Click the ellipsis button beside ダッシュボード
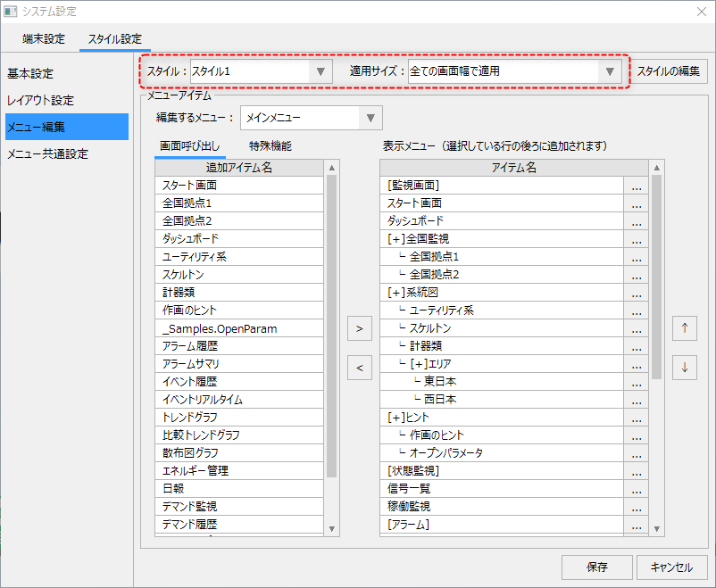The image size is (716, 588). pos(636,221)
